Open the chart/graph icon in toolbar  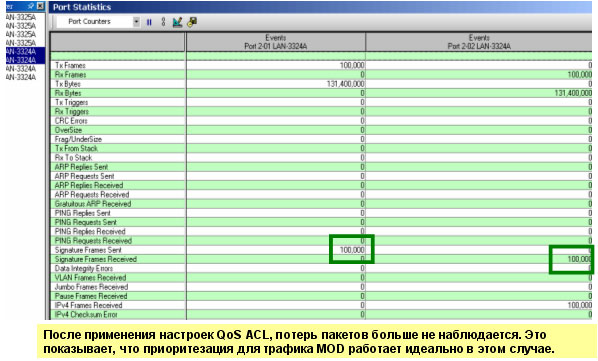(177, 22)
